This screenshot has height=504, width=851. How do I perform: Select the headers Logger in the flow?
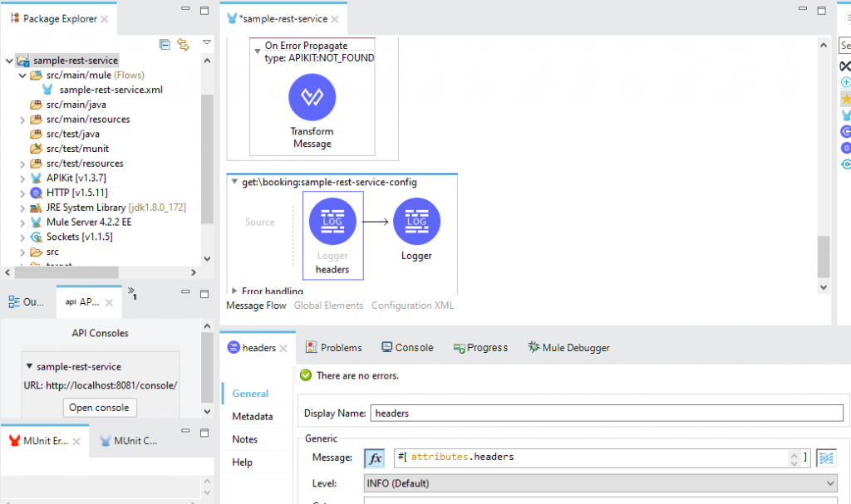coord(332,222)
